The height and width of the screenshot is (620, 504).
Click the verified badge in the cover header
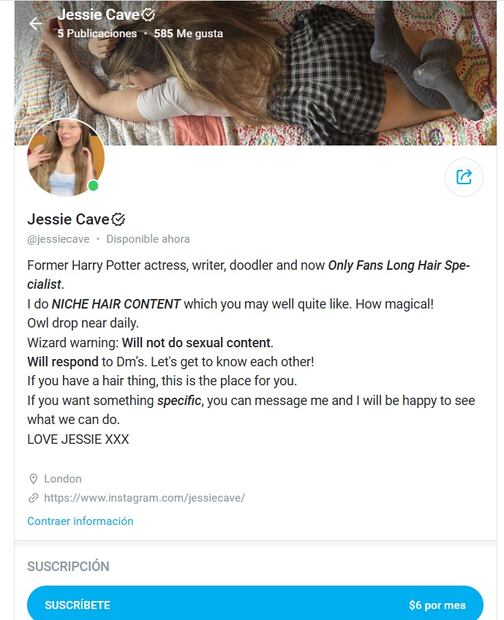click(x=148, y=15)
